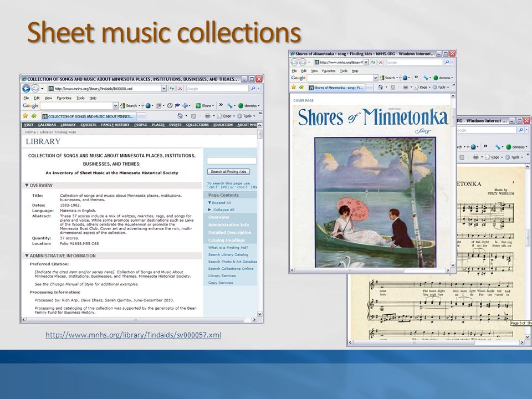Viewport: 532px width, 399px height.
Task: Click the Google search box in Shores of Minnetonka window
Action: [x=340, y=78]
